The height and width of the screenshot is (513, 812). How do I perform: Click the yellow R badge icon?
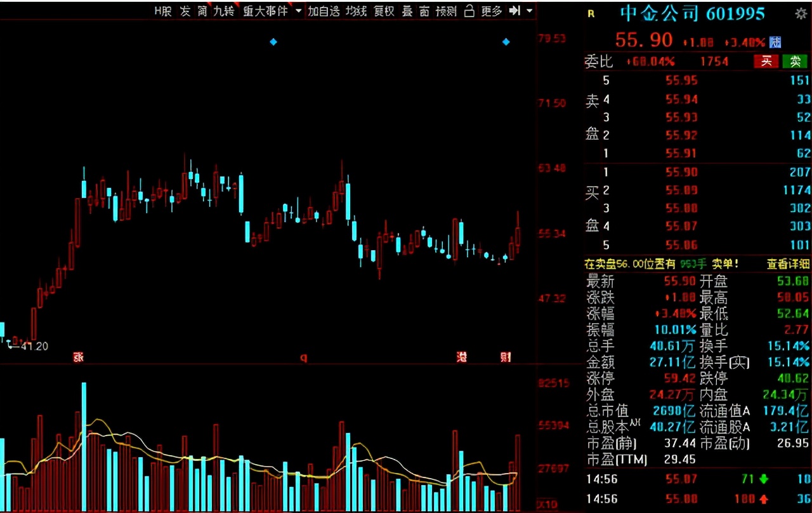click(x=591, y=13)
